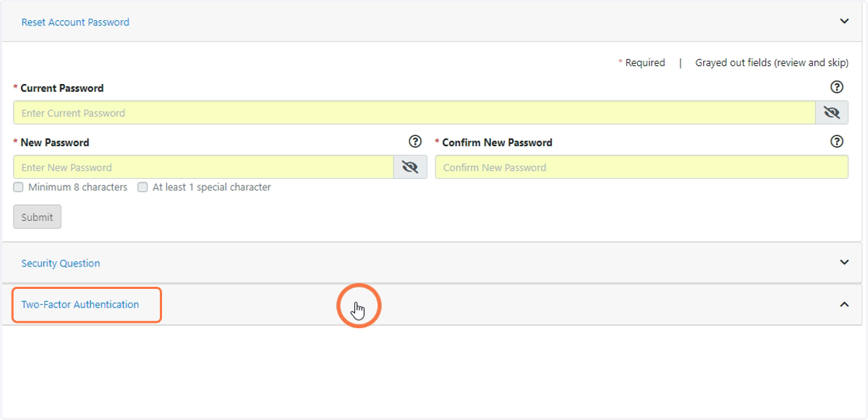Check the Minimum 8 characters box
The width and height of the screenshot is (868, 420).
coord(19,187)
